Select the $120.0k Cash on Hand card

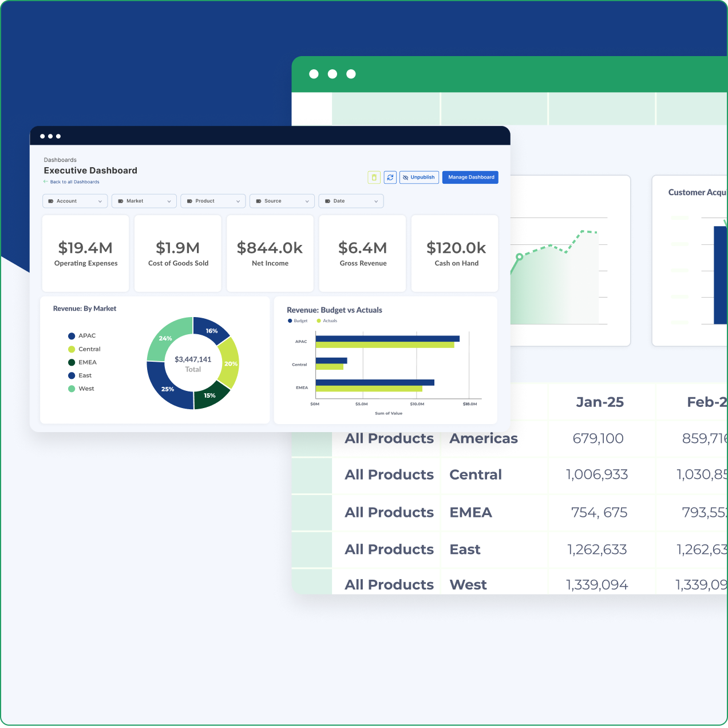coord(456,254)
